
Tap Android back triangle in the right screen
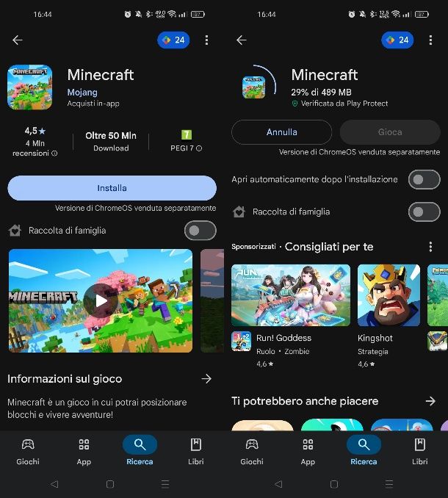[x=278, y=484]
